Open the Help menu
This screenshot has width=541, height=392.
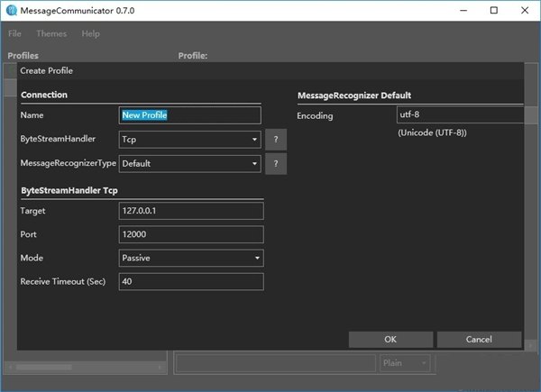(x=90, y=33)
